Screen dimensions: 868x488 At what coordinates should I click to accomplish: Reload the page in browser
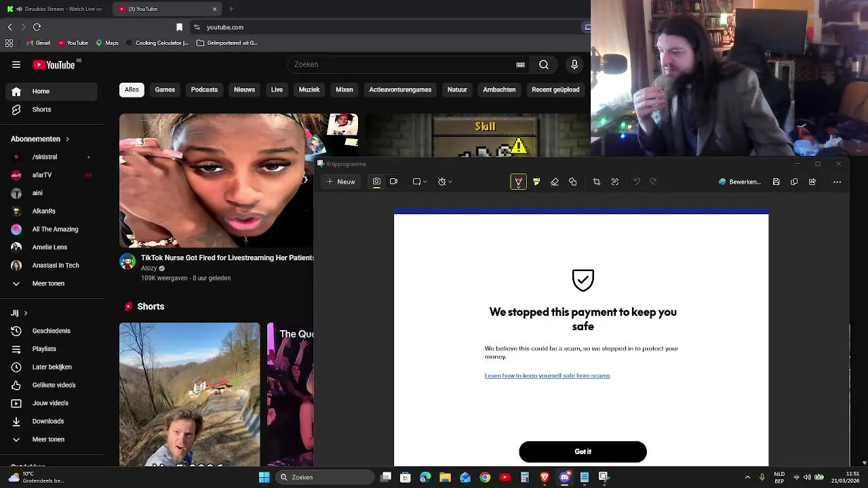[37, 27]
